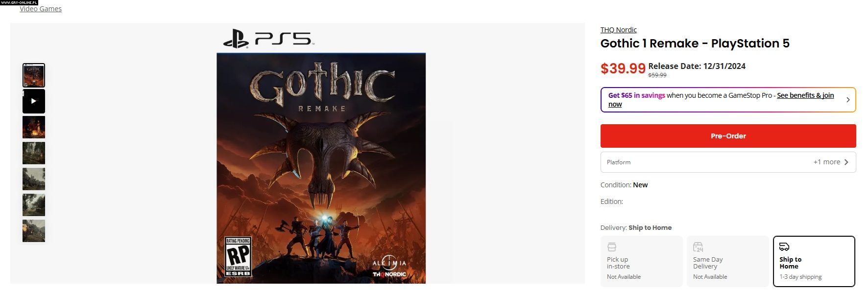Click the main Gothic Remake box art
The height and width of the screenshot is (291, 868).
pyautogui.click(x=321, y=168)
